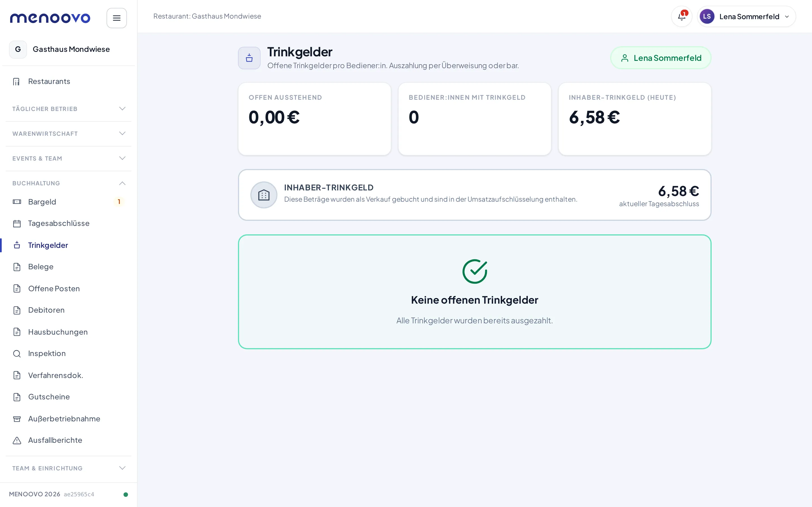Image resolution: width=812 pixels, height=507 pixels.
Task: Open the notifications bell icon
Action: point(681,16)
